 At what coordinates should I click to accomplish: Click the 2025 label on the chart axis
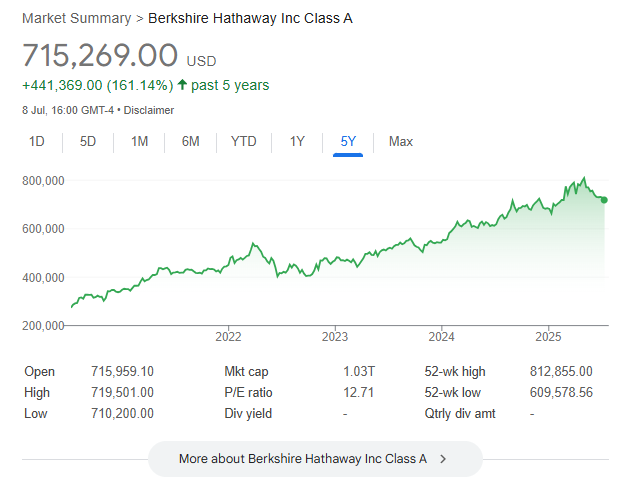click(548, 337)
